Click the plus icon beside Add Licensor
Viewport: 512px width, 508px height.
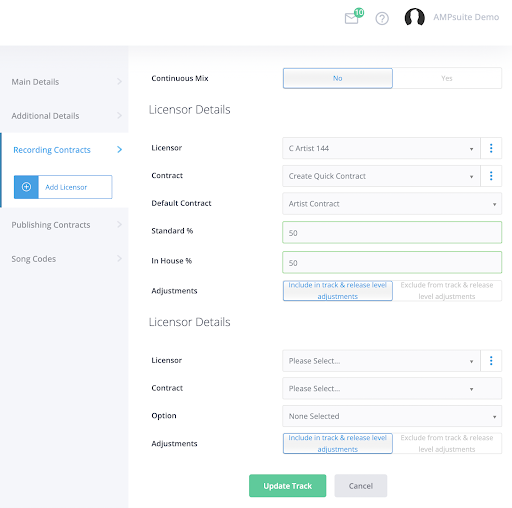(26, 187)
